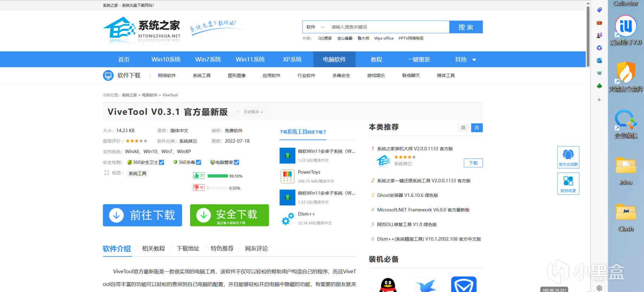Click the 系统工具 tag label
Viewport: 644px width, 292px height.
click(x=137, y=173)
